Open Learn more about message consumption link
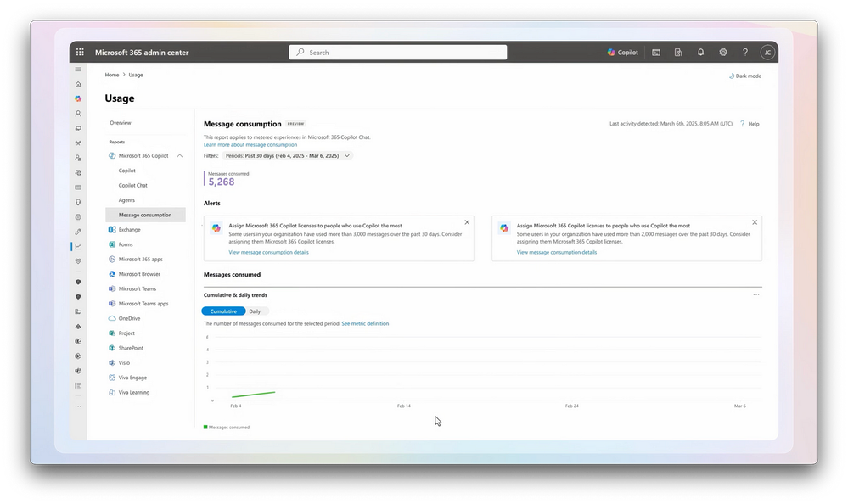This screenshot has height=504, width=848. (x=250, y=145)
